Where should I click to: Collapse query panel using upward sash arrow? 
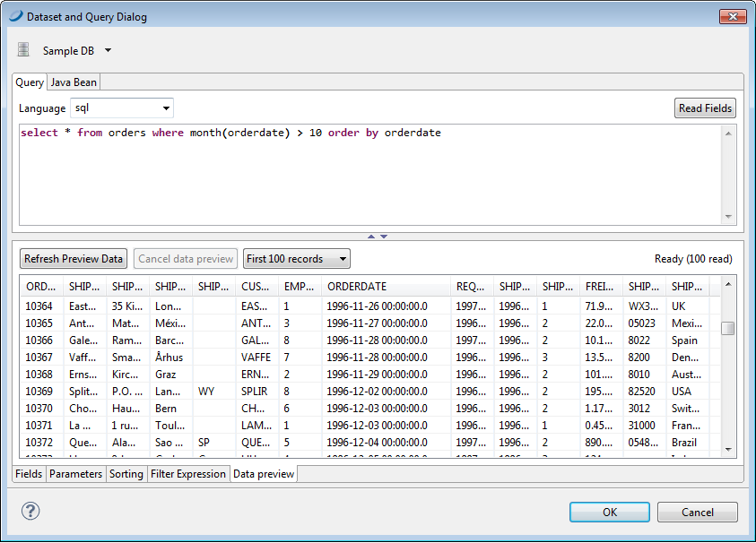(370, 237)
